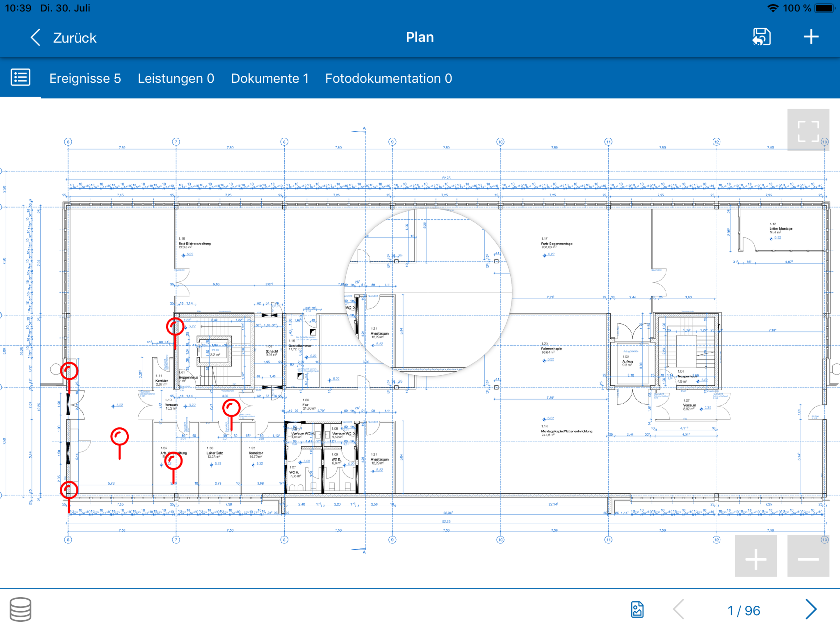Tap the plan image document icon
Viewport: 840px width, 630px height.
pos(637,609)
